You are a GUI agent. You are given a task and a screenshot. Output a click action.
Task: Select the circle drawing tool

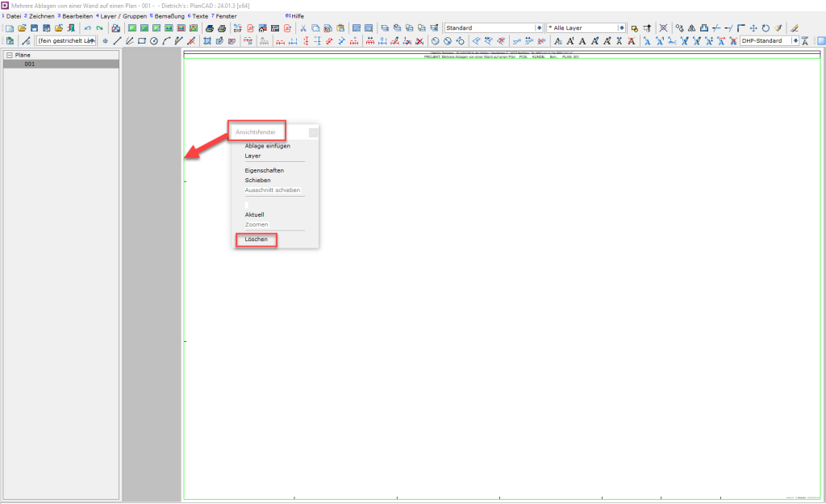153,40
